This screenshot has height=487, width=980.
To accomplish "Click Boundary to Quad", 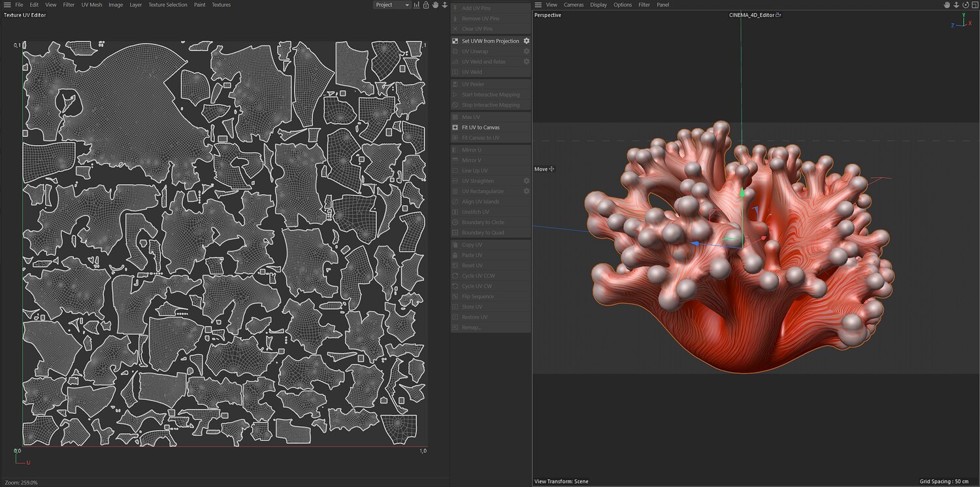I will (x=491, y=233).
